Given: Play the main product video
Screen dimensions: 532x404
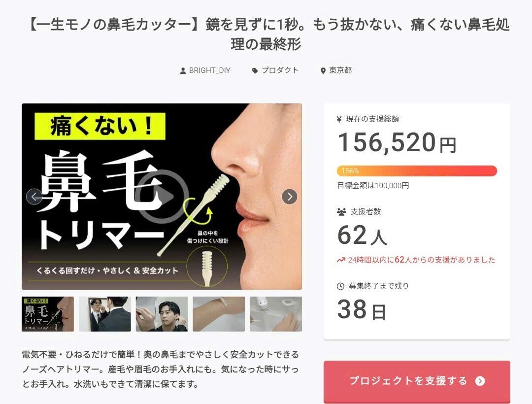Looking at the screenshot, I should pyautogui.click(x=162, y=197).
